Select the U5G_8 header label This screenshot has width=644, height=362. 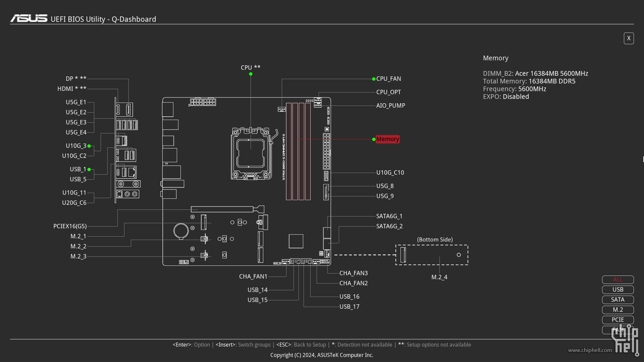coord(385,186)
